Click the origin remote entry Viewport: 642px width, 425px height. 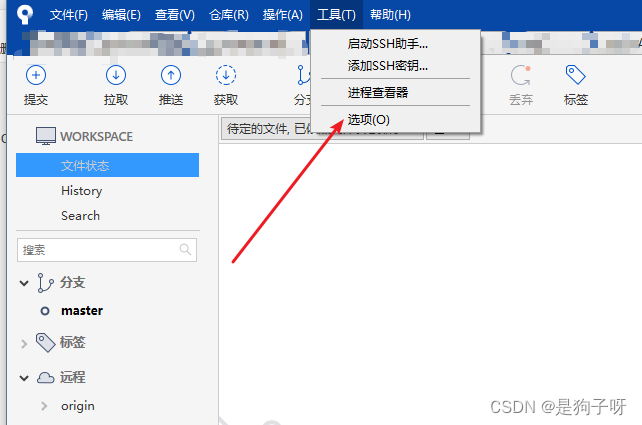pyautogui.click(x=78, y=406)
